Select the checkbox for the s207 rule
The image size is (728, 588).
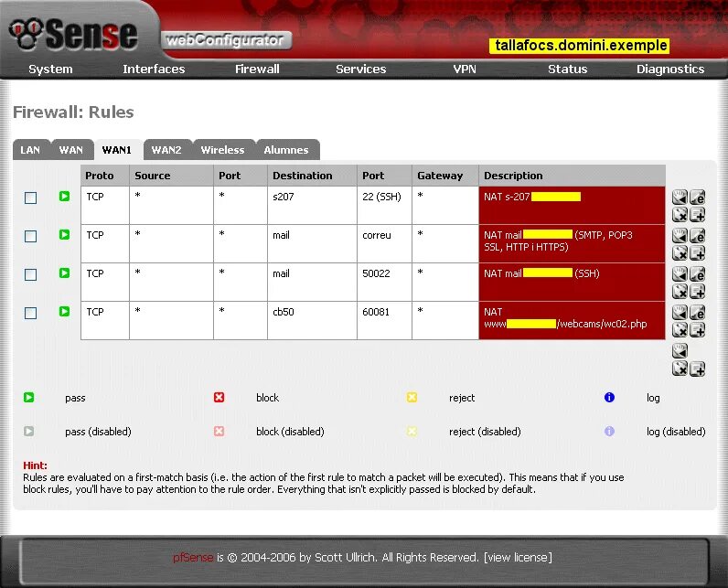click(x=31, y=198)
